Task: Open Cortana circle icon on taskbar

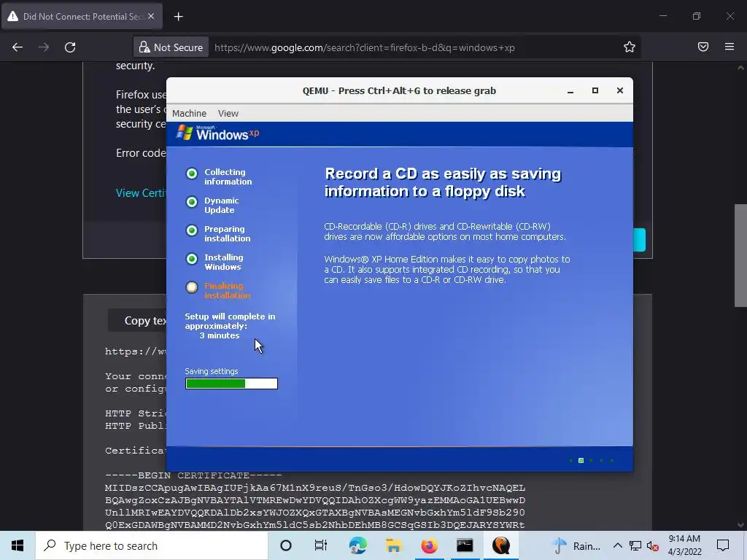Action: 286,545
